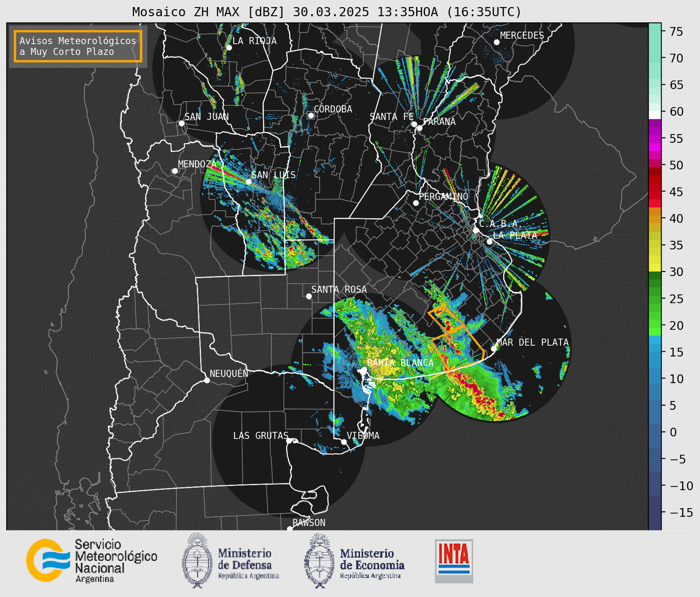Click the Córdoba city marker
The image size is (700, 597).
point(311,115)
